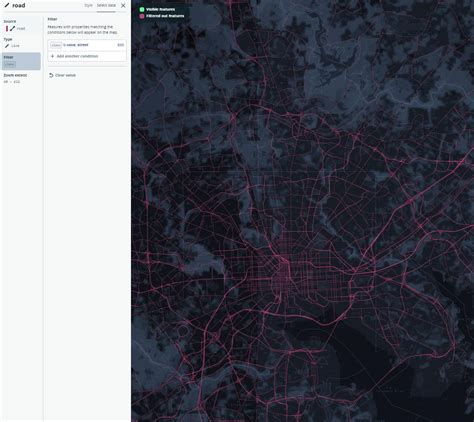Viewport: 474px width, 422px height.
Task: Close the road layer panel
Action: (123, 6)
